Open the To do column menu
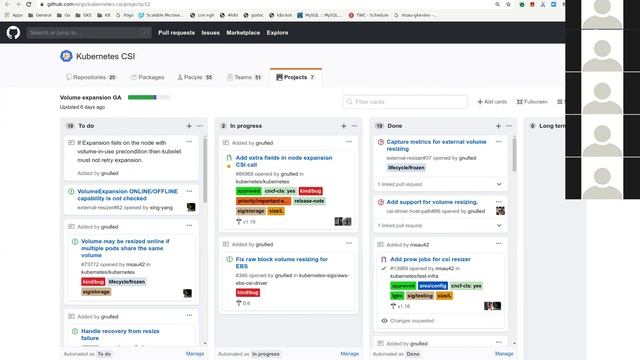Image resolution: width=640 pixels, height=360 pixels. 200,126
